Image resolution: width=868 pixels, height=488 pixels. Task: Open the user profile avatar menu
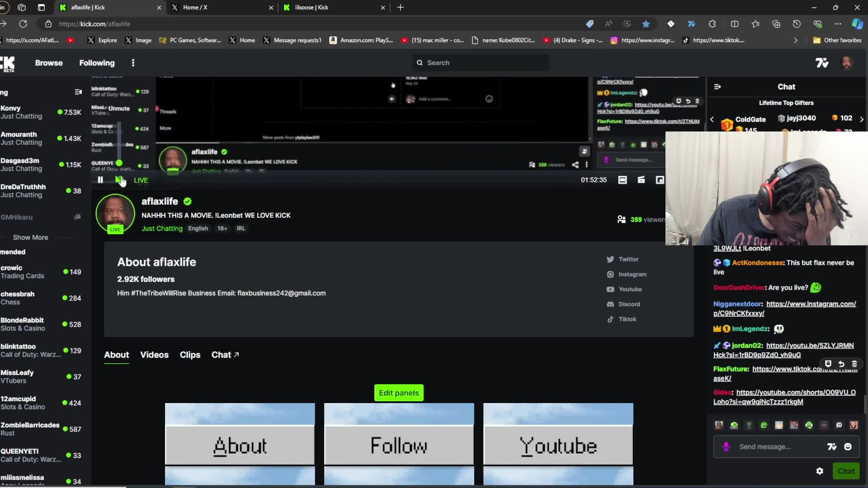click(847, 63)
